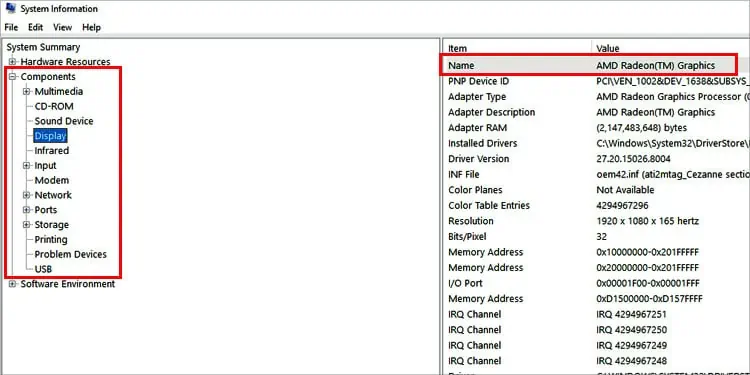Click the AMD Radeon Graphics Processor value

pyautogui.click(x=673, y=97)
